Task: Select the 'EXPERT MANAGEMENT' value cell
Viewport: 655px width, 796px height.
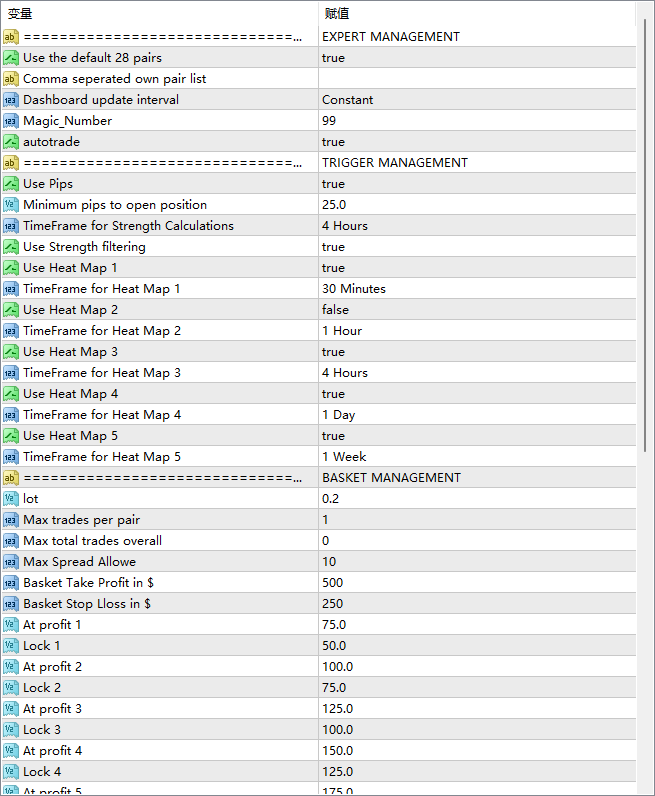Action: point(477,37)
